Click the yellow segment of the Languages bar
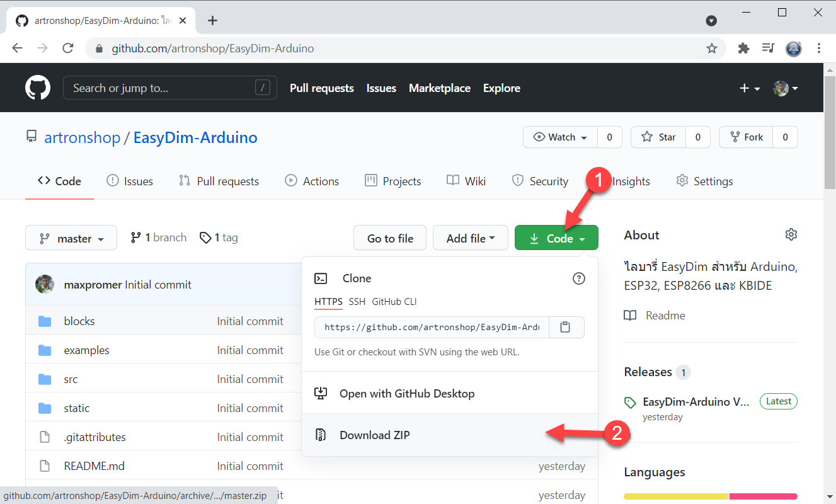Screen dimensions: 836x504 (676, 496)
